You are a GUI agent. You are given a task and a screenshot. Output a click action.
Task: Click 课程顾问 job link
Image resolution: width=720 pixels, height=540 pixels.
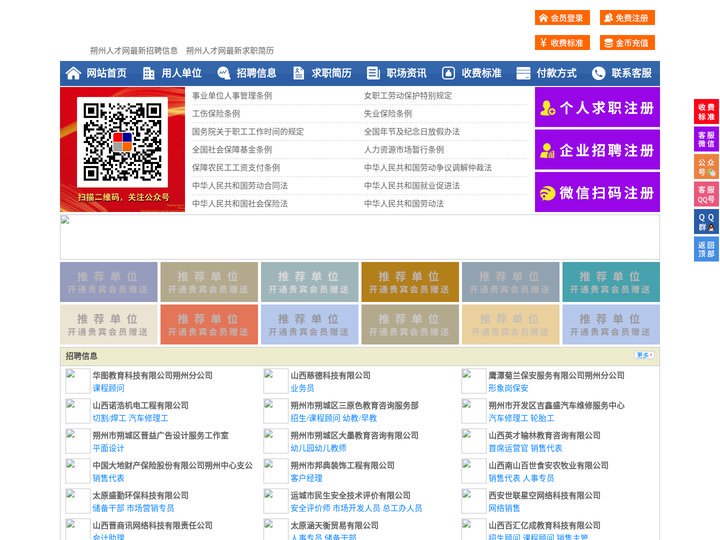click(x=108, y=388)
